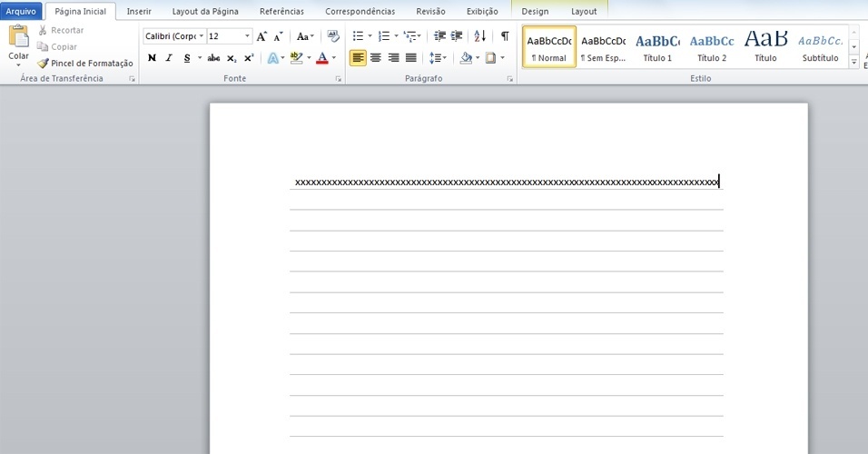Switch to the Inserir tab
Image resolution: width=868 pixels, height=454 pixels.
(139, 11)
